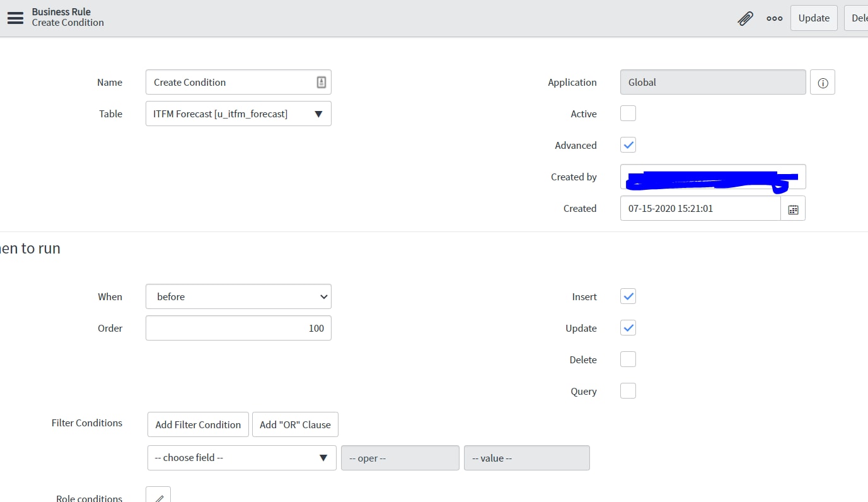Click the Order field showing 100

click(238, 329)
